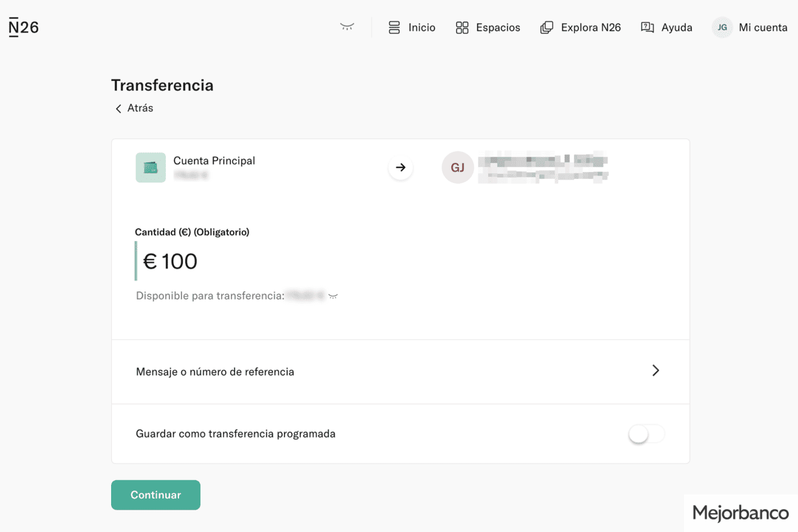Click the transfer direction arrow button
Image resolution: width=798 pixels, height=532 pixels.
tap(401, 168)
